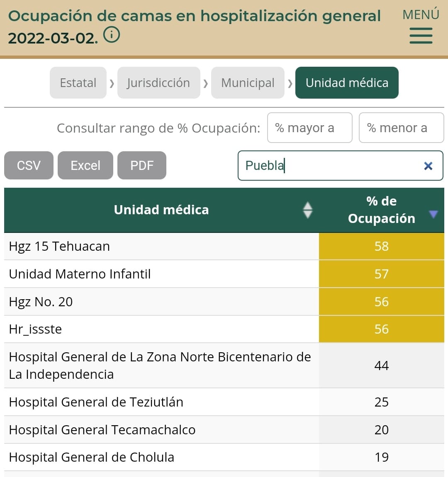Focus the '% menor a' input field
The image size is (448, 477).
401,128
